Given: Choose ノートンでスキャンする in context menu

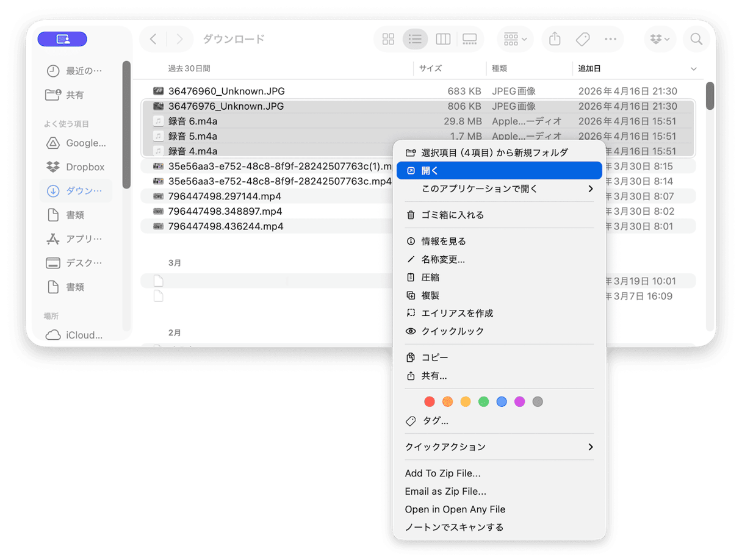Looking at the screenshot, I should point(499,528).
